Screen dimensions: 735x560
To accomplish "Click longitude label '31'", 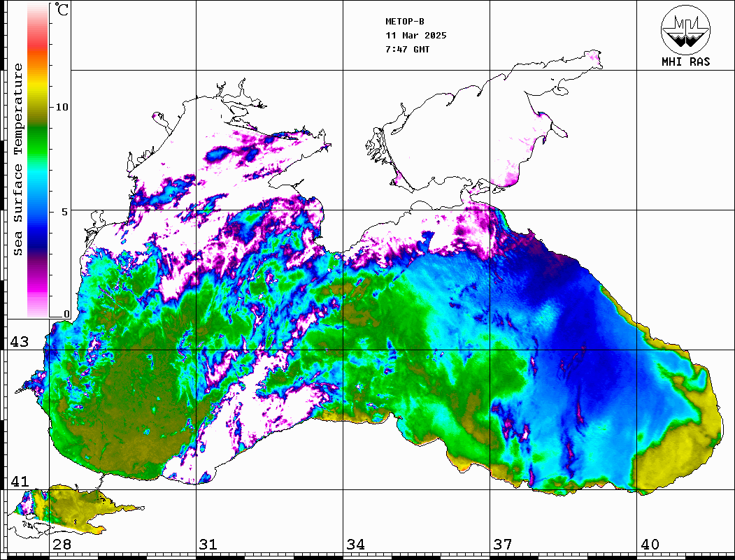I will [x=208, y=545].
